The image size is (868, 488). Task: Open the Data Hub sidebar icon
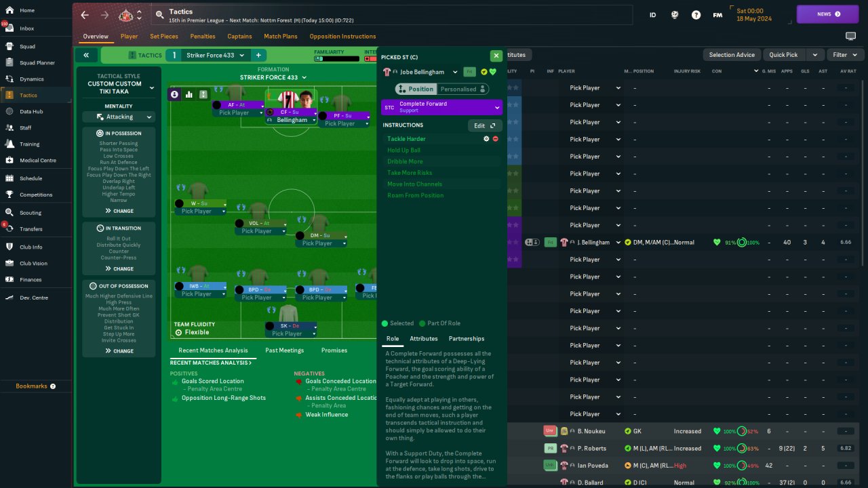pos(10,111)
